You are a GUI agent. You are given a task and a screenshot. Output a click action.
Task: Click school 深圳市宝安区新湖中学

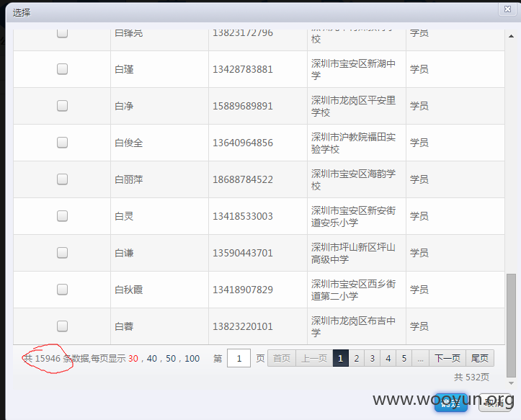coord(353,69)
